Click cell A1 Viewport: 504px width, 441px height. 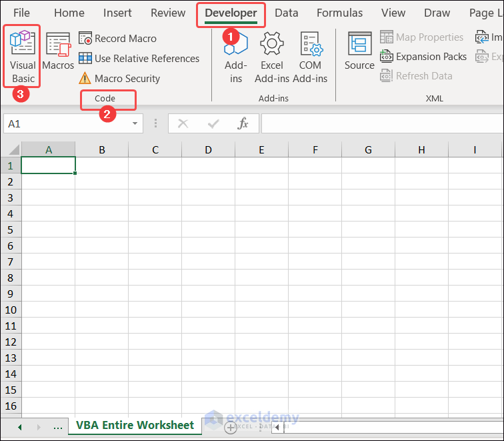point(48,165)
